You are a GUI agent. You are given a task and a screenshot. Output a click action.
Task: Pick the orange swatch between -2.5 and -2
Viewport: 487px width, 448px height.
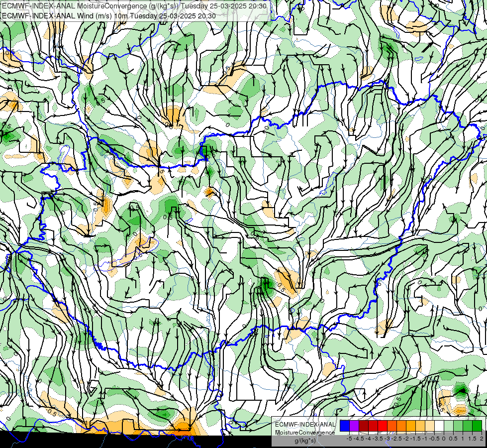(401, 426)
